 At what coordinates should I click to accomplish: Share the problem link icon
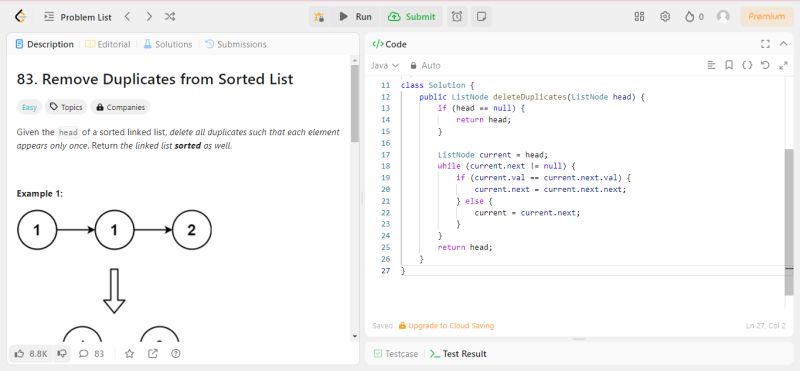(x=153, y=354)
